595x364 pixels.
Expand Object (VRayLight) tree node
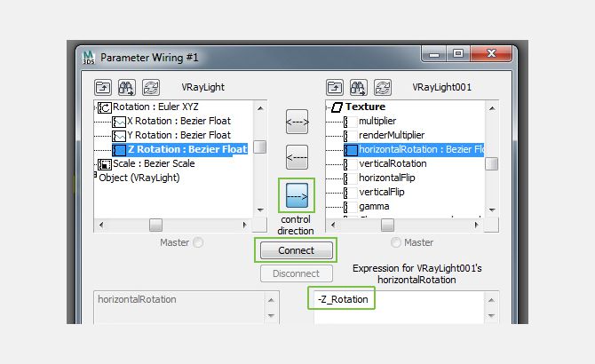pyautogui.click(x=95, y=174)
